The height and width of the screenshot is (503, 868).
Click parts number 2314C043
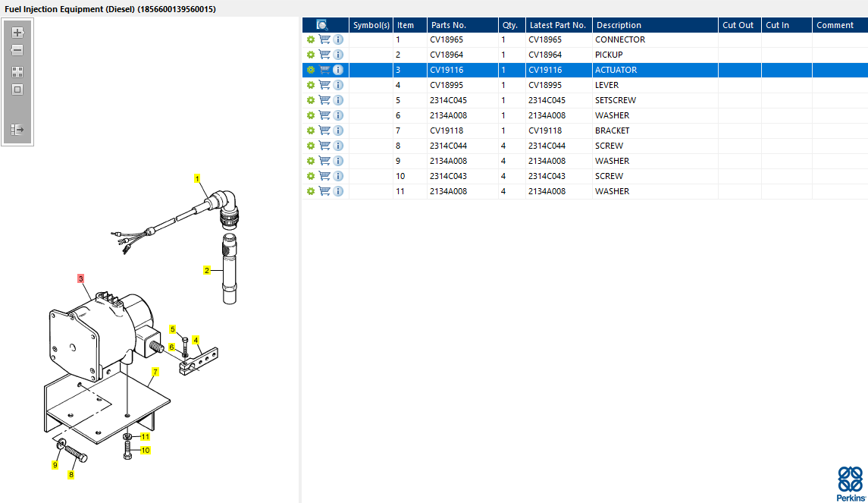[448, 176]
